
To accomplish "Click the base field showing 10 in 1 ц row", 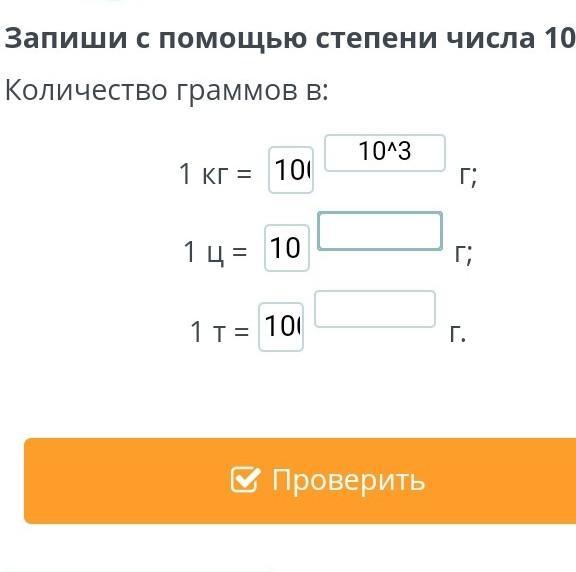I will tap(287, 248).
